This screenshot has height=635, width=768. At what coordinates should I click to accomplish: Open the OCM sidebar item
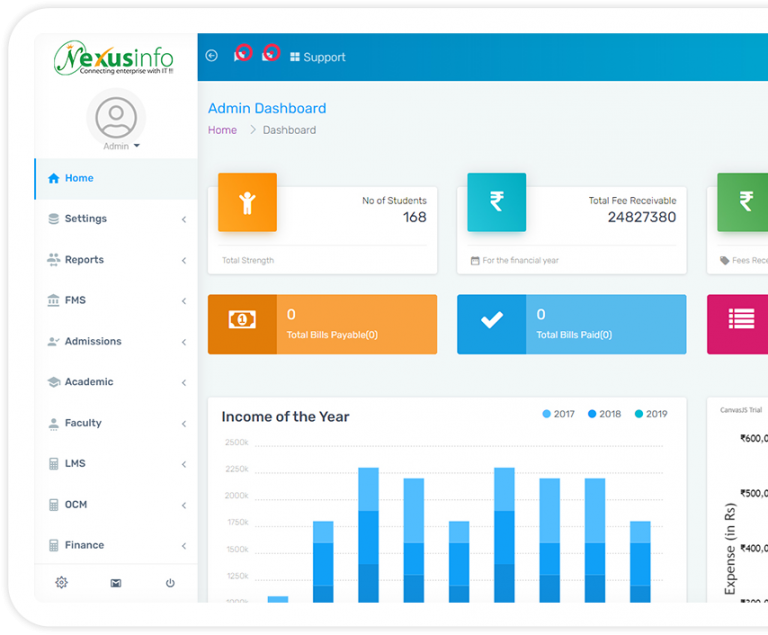(x=116, y=505)
